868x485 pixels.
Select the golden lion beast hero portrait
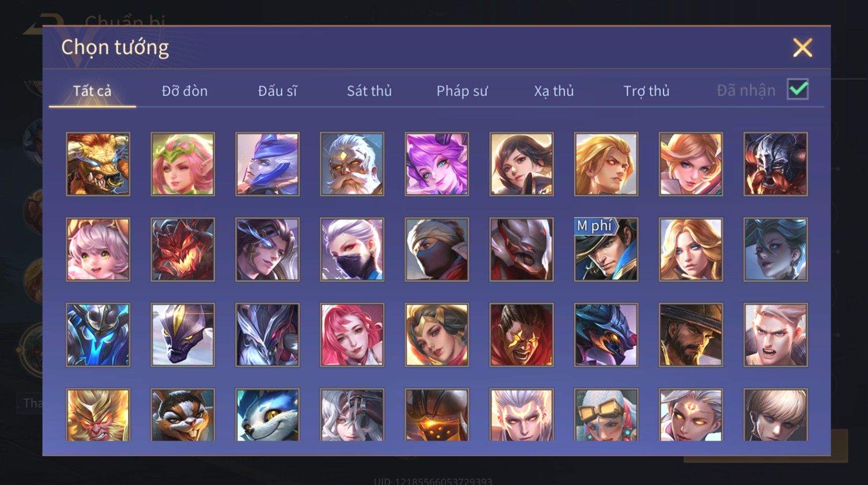click(x=98, y=164)
